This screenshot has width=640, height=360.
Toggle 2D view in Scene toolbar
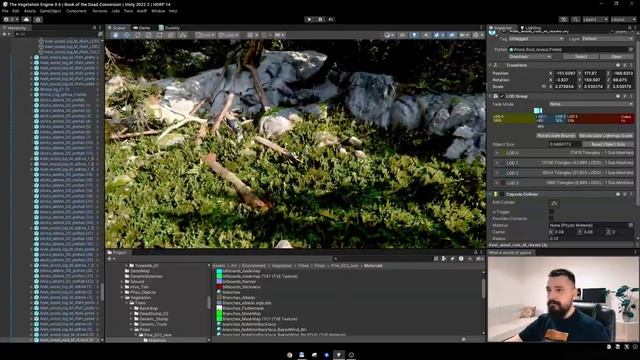click(402, 36)
